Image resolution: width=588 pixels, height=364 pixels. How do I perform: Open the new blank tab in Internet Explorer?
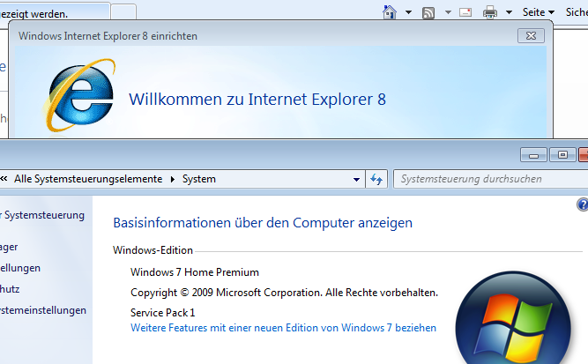click(123, 11)
